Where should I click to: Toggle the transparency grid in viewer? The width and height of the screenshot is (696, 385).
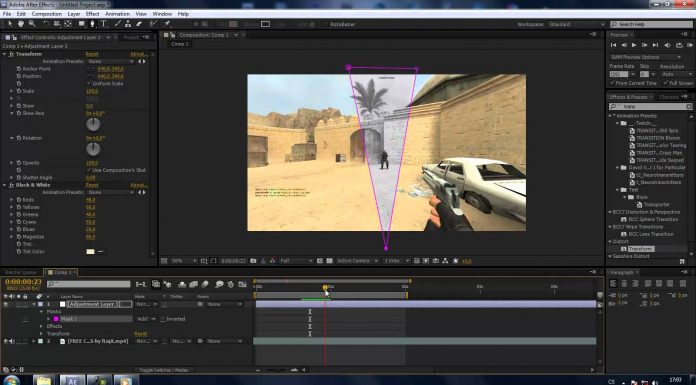pos(329,261)
